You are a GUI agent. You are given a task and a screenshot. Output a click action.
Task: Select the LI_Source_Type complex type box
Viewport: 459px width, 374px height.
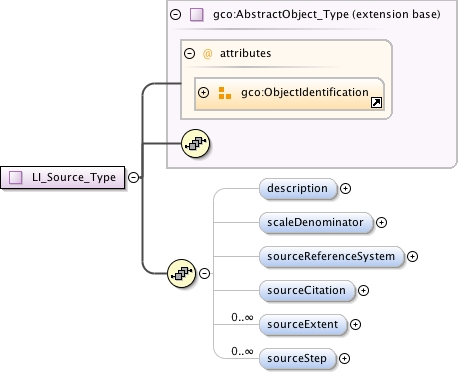pos(63,177)
